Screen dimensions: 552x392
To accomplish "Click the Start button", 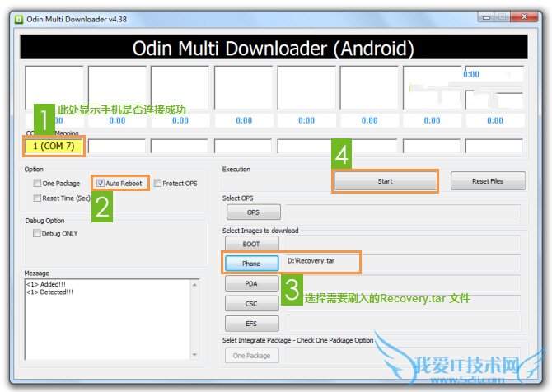I will [x=385, y=181].
